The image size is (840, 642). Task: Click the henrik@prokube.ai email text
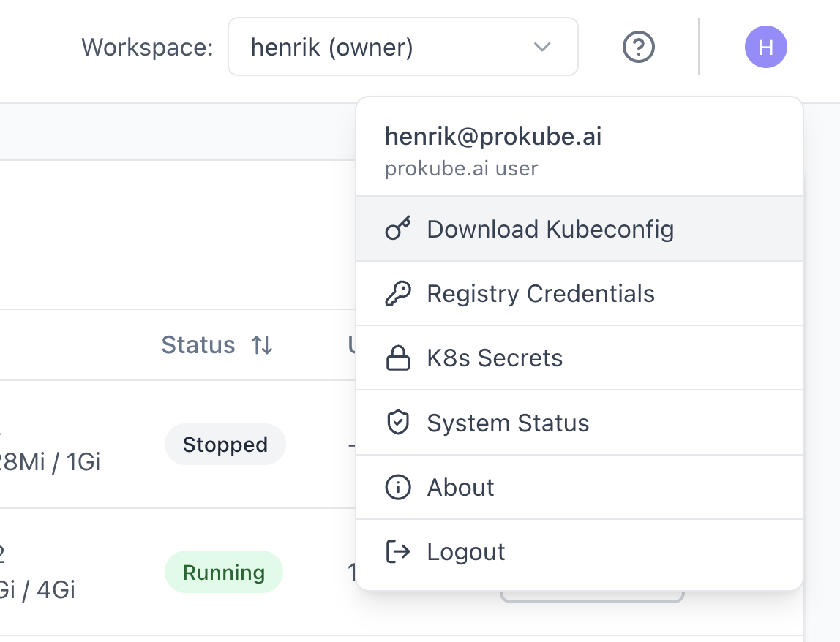[493, 137]
